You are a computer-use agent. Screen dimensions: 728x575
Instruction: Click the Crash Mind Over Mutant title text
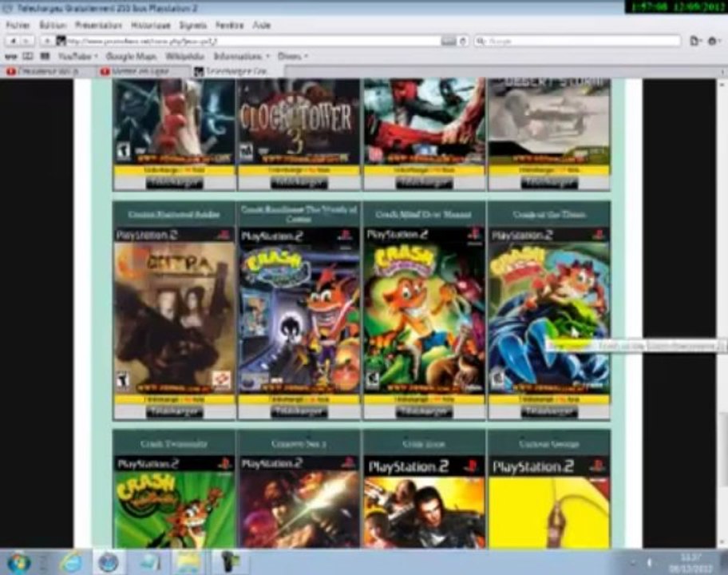pyautogui.click(x=424, y=215)
